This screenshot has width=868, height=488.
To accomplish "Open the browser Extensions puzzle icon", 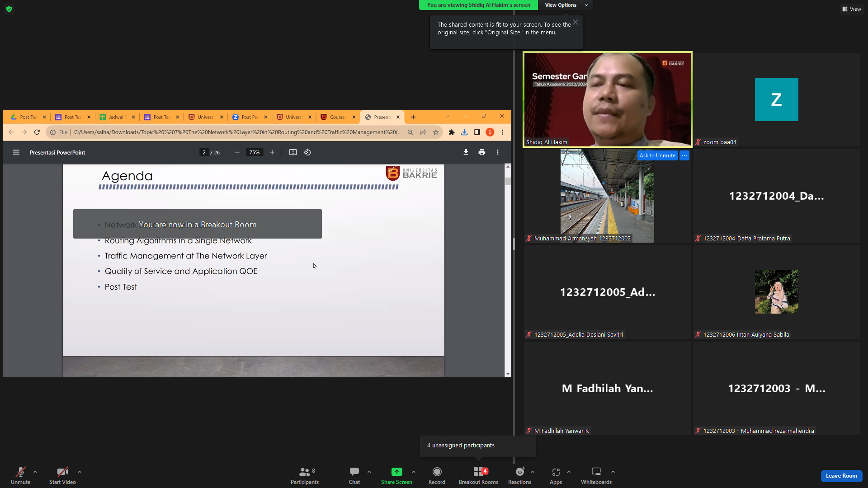I will pyautogui.click(x=451, y=132).
